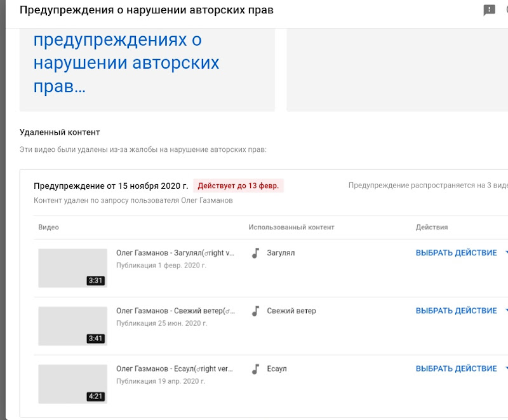Open the video title Олег Газманов - Свежий ветер
Image resolution: width=508 pixels, height=420 pixels.
tap(175, 311)
